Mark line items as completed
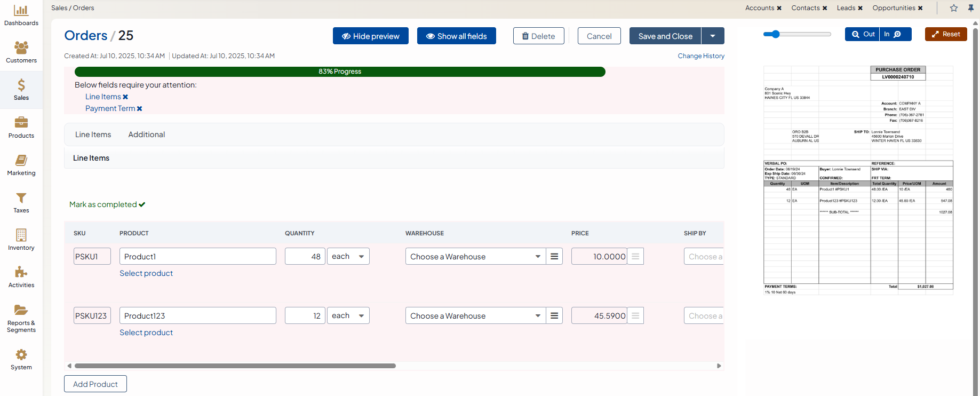 click(107, 204)
